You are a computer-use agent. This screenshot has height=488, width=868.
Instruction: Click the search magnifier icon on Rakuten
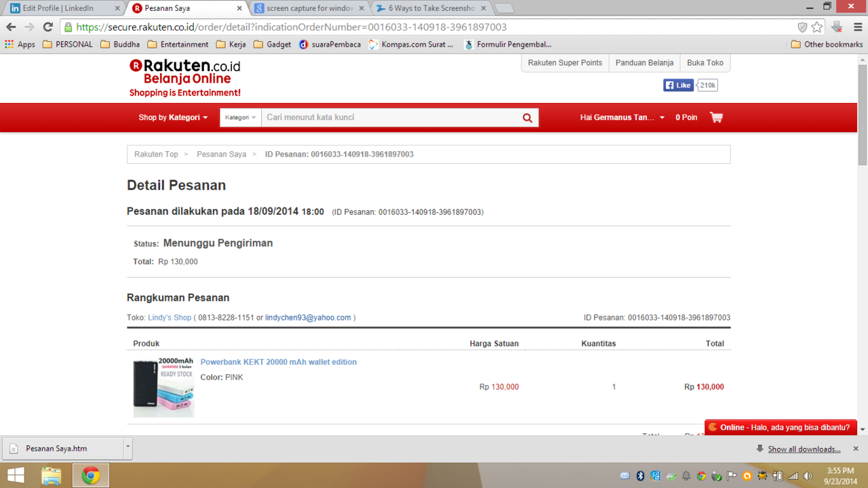point(528,117)
